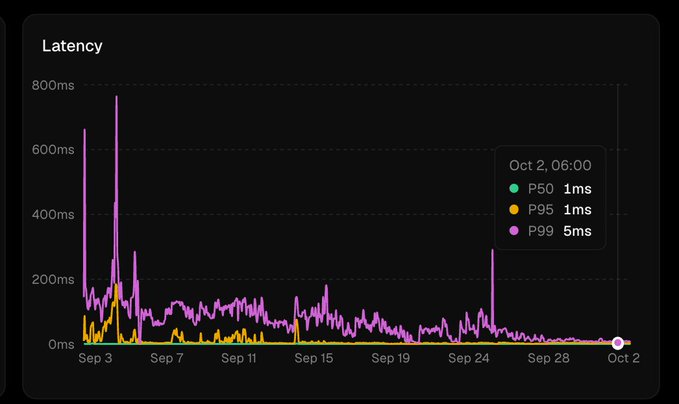Image resolution: width=679 pixels, height=404 pixels.
Task: Click the Latency chart title
Action: point(72,46)
